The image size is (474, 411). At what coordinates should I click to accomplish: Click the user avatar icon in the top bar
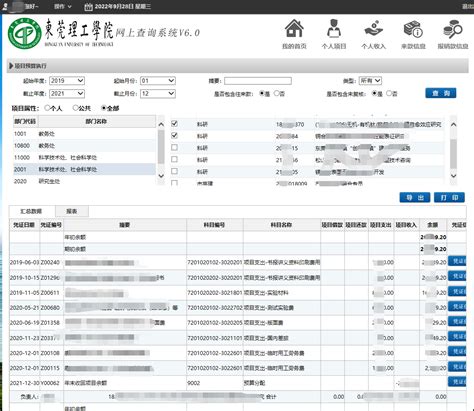click(5, 6)
